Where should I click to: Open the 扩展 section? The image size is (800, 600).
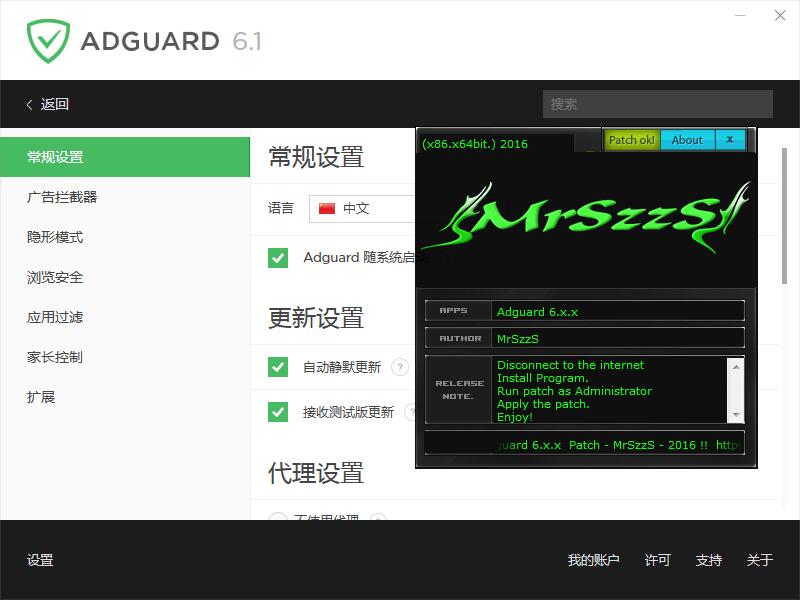tap(41, 397)
